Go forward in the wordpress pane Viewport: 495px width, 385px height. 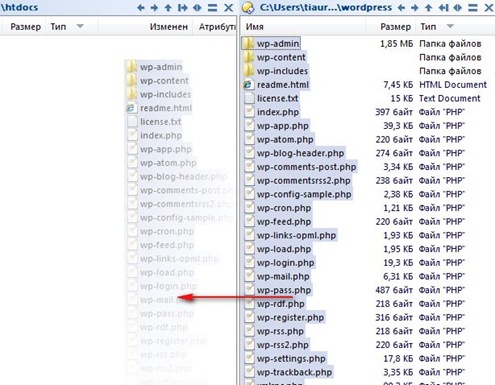414,7
